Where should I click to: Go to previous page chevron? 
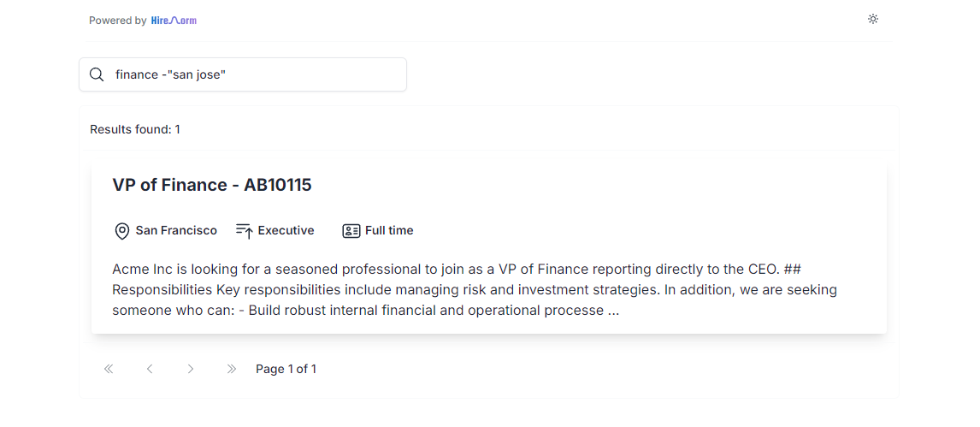[150, 369]
